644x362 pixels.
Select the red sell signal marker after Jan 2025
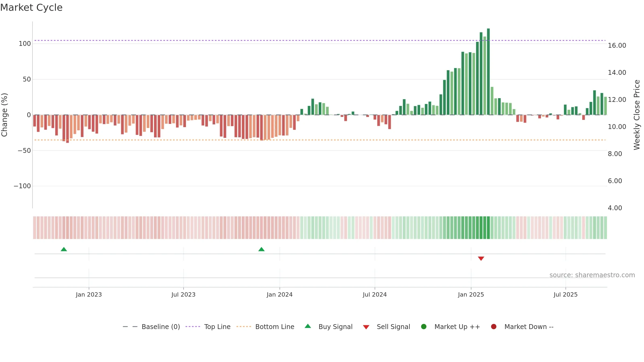click(x=481, y=258)
